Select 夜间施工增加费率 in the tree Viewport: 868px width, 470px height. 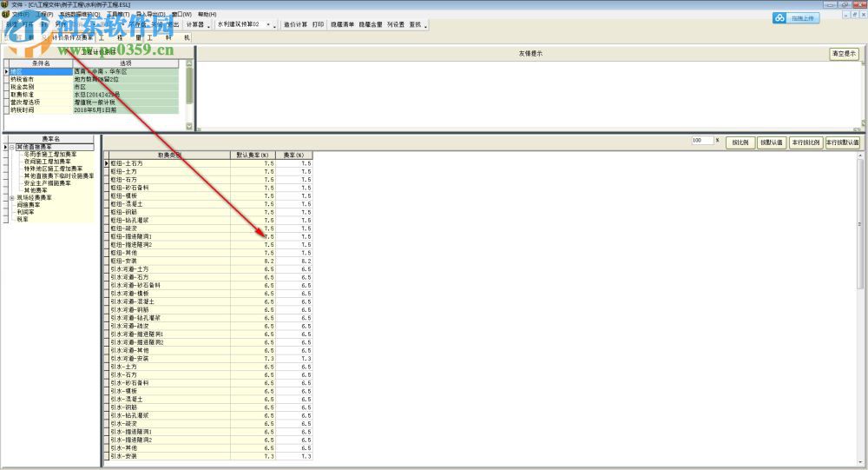[x=47, y=162]
